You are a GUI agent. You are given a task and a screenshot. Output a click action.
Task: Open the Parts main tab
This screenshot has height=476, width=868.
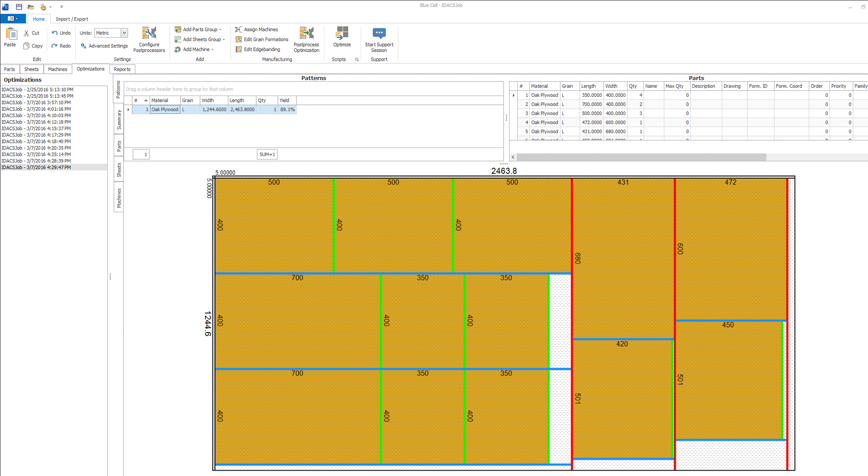click(x=10, y=69)
